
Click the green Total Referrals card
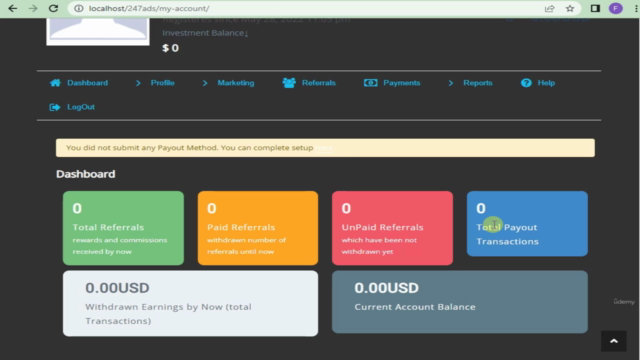[123, 228]
